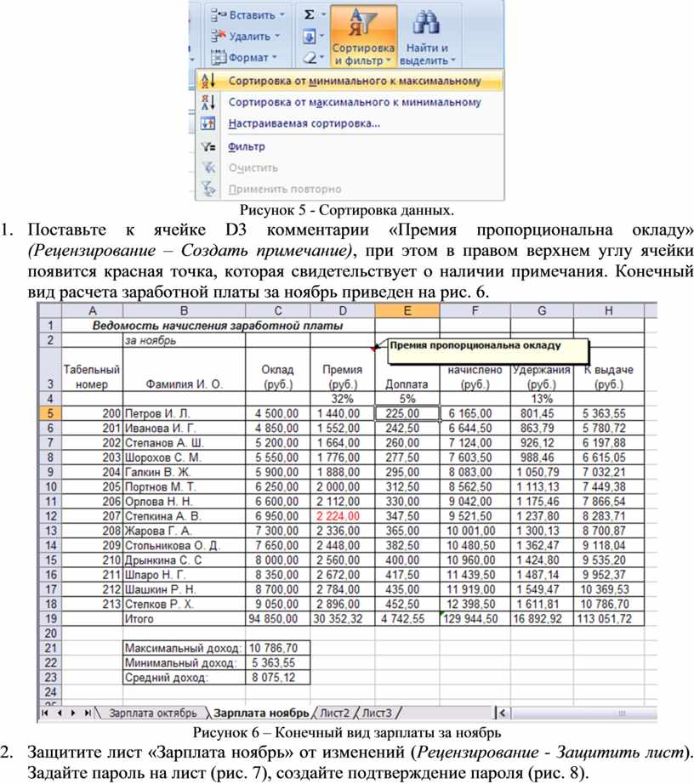This screenshot has width=694, height=784.
Task: Click previous sheet navigation arrow
Action: pos(59,713)
